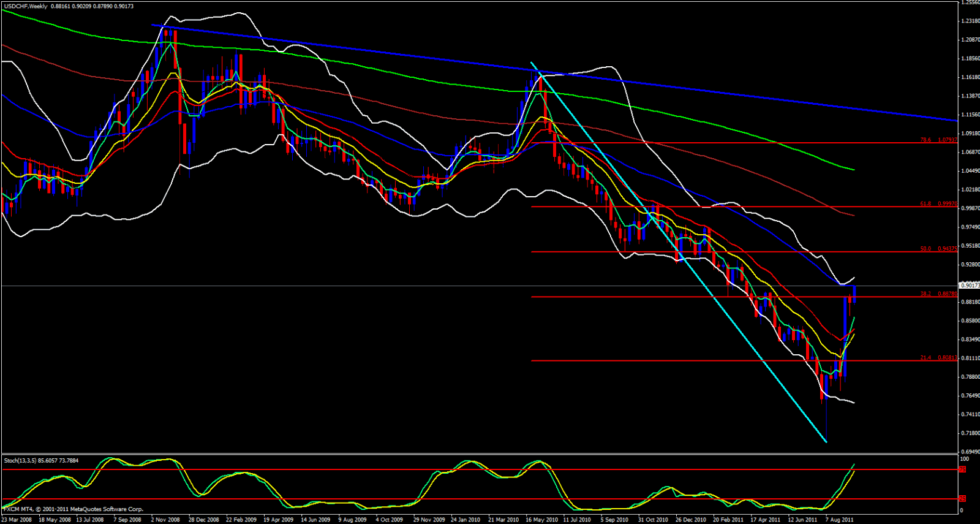Click the 24 Jan 2010 date label
The image size is (980, 524).
pos(466,520)
